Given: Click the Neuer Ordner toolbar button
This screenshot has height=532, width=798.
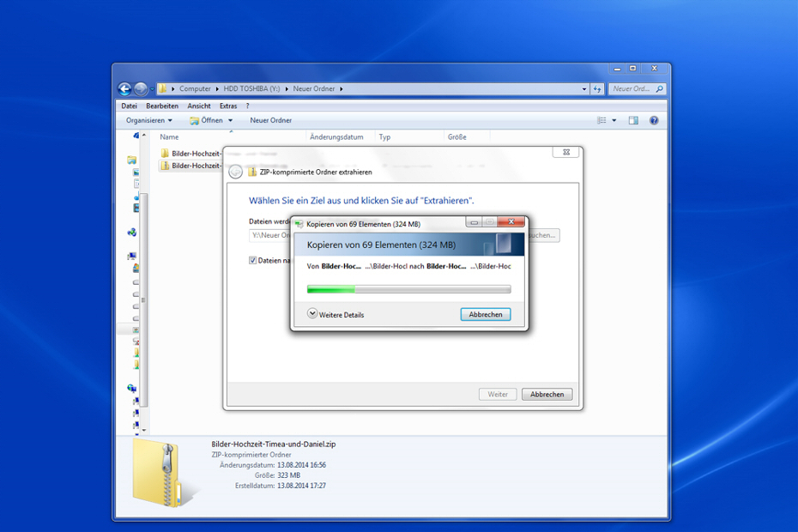Looking at the screenshot, I should 270,120.
